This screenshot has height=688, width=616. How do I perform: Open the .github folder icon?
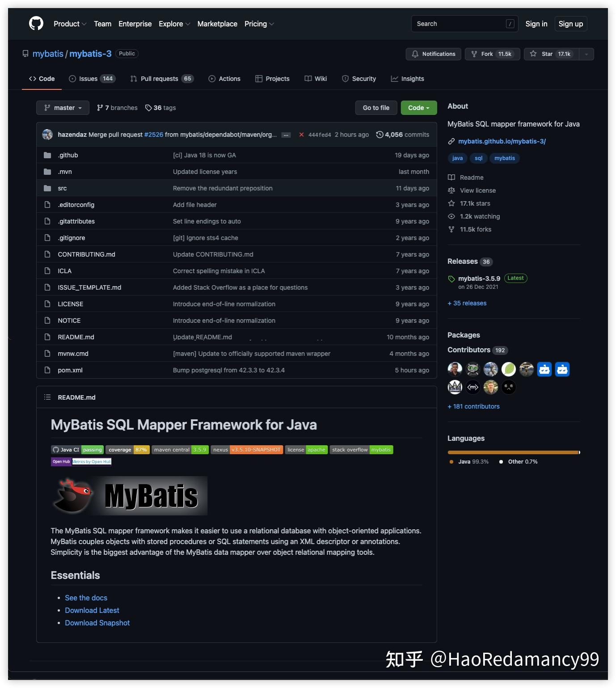(47, 155)
